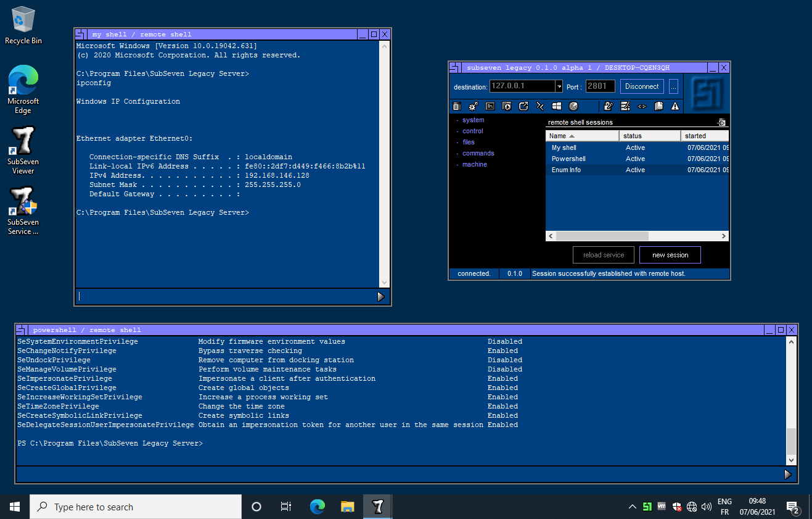
Task: Select the My shell session row
Action: tap(637, 147)
